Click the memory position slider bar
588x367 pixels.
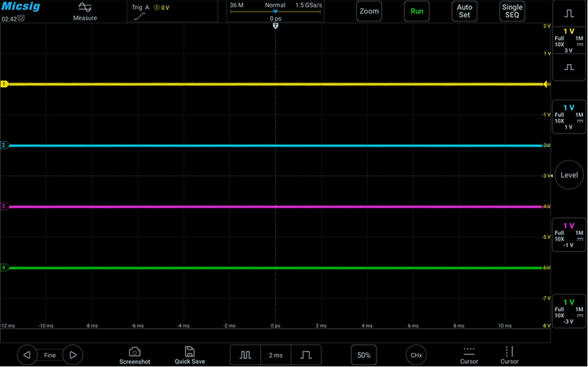point(275,12)
